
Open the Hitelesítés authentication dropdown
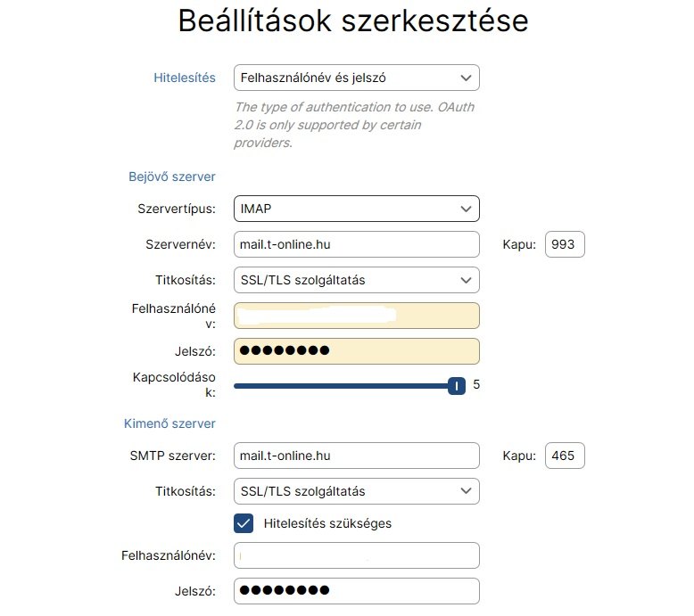[356, 78]
